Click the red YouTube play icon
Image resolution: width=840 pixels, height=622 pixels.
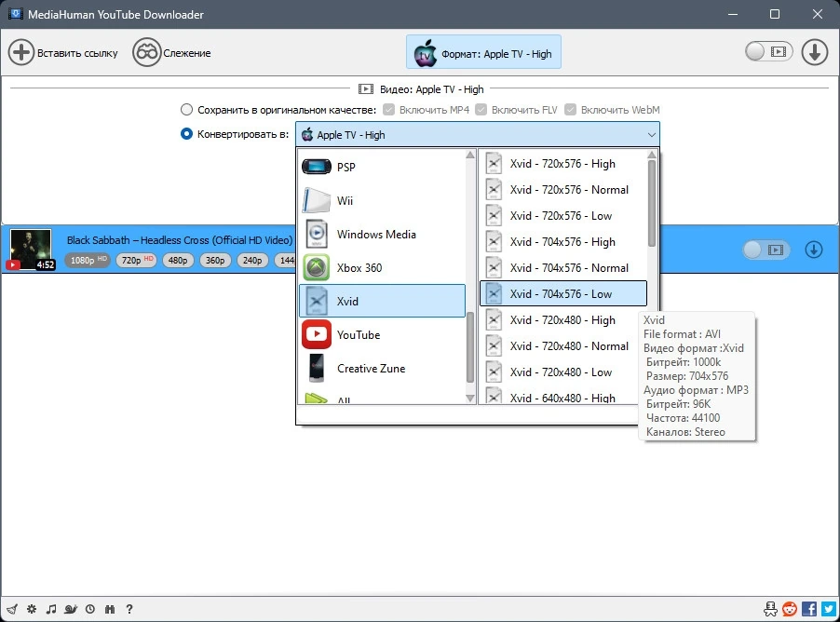[317, 335]
